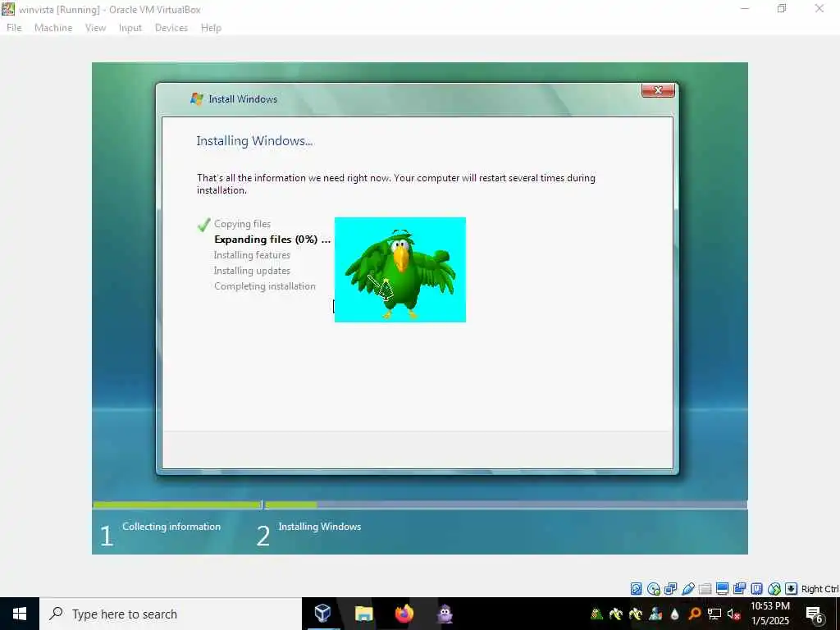Click the Collecting information stage label
Viewport: 840px width, 630px height.
[171, 527]
